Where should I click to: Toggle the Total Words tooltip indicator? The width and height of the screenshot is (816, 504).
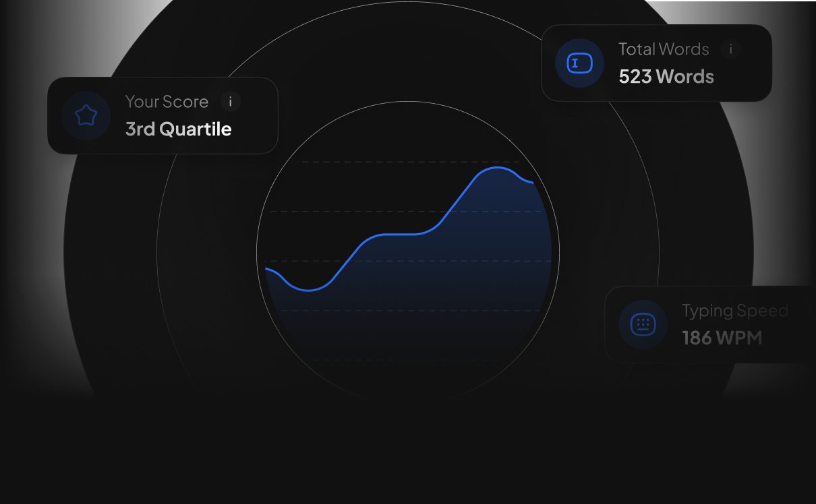pyautogui.click(x=731, y=49)
